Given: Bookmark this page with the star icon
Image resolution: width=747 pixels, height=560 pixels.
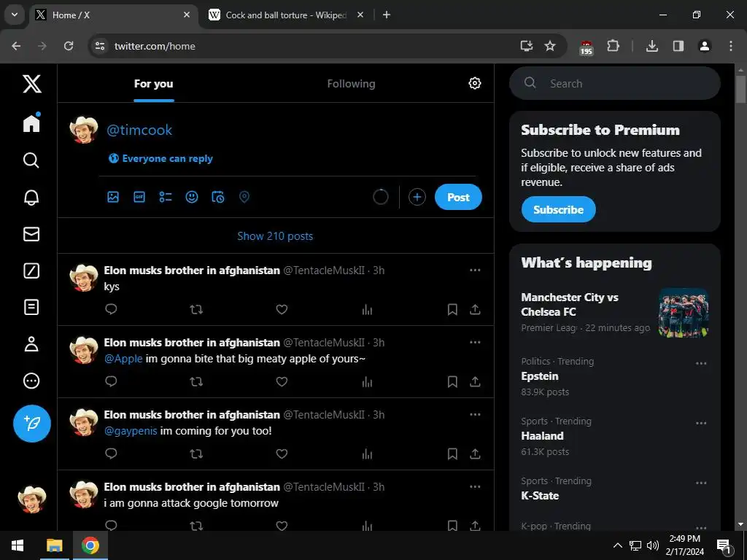Looking at the screenshot, I should coord(550,46).
